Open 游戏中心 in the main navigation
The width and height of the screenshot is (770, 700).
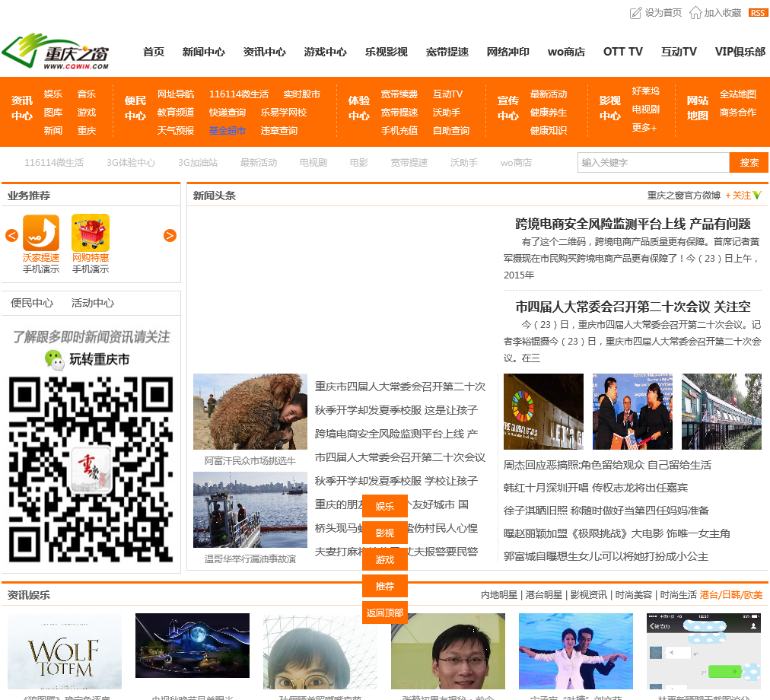[325, 52]
